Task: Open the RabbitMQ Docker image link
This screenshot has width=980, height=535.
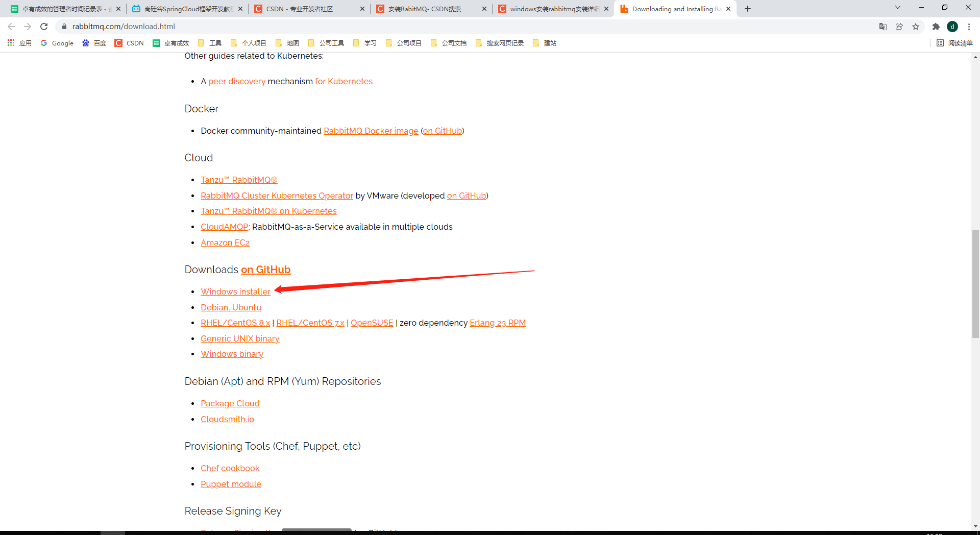Action: coord(371,131)
